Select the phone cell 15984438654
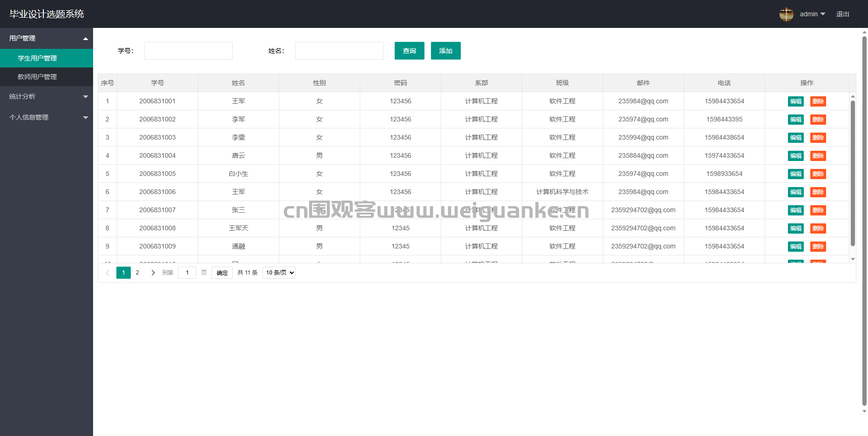Screen dimensions: 868x436 tap(724, 137)
